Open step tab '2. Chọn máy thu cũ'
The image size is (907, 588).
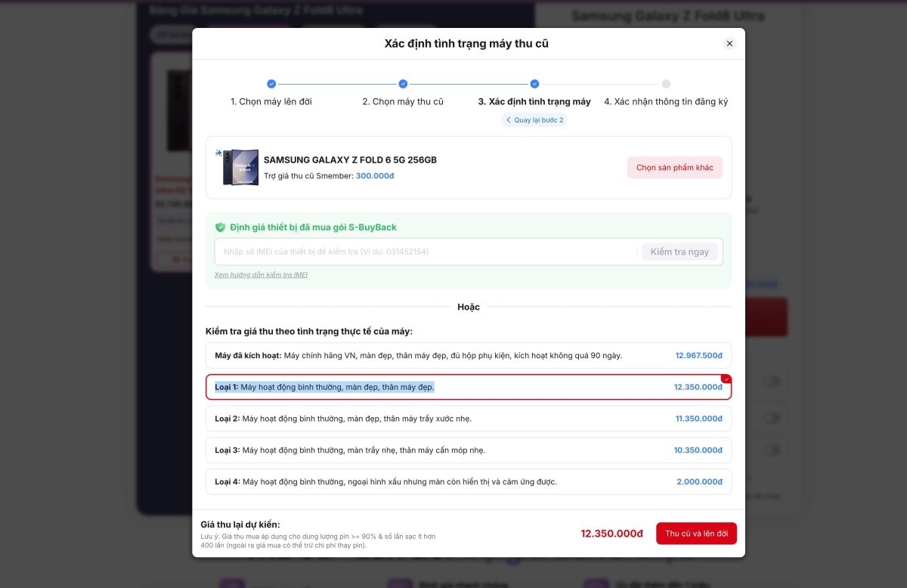pos(403,101)
